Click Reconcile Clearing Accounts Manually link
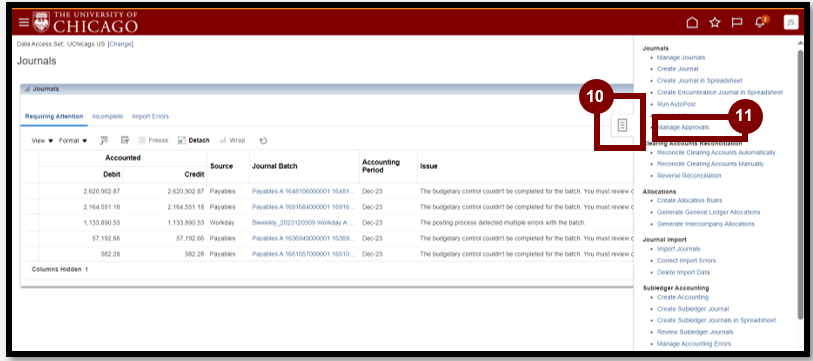 click(710, 164)
